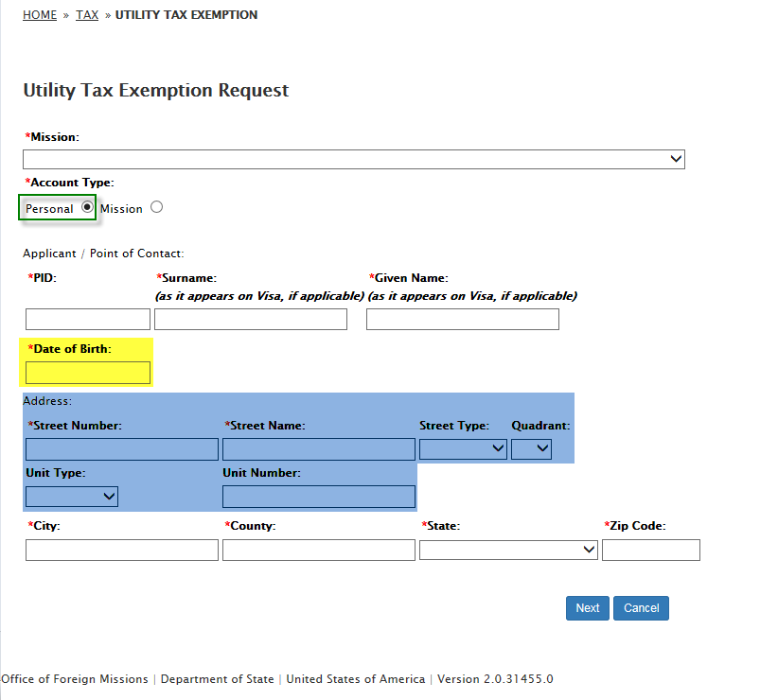The height and width of the screenshot is (700, 778).
Task: Click the Date of Birth field
Action: click(88, 373)
